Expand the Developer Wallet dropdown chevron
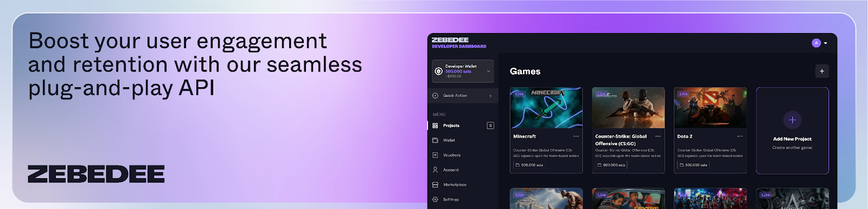The width and height of the screenshot is (868, 209). coord(489,71)
